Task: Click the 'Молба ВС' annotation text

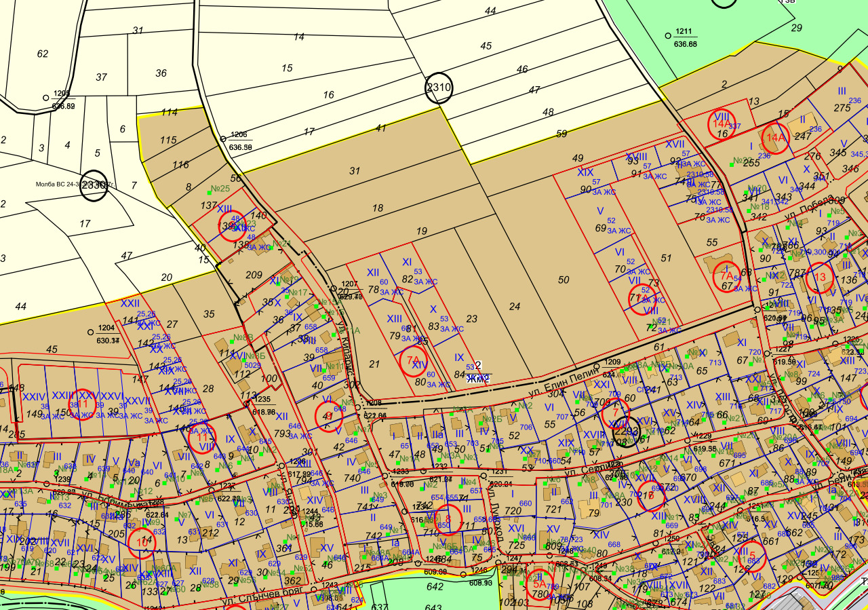Action: [57, 184]
